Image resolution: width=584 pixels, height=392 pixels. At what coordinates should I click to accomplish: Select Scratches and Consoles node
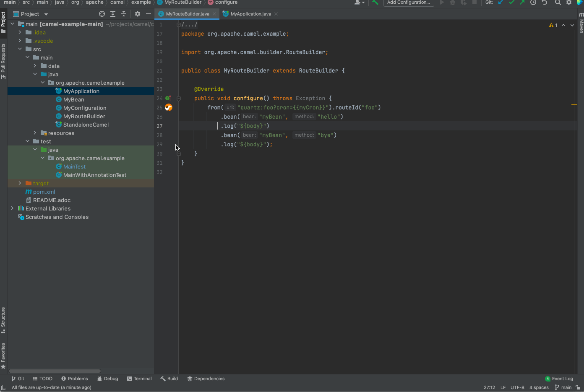(57, 217)
